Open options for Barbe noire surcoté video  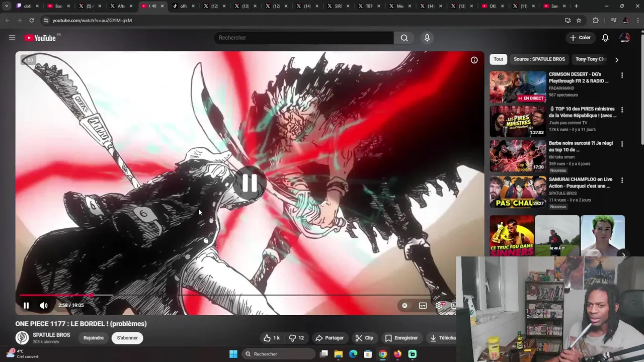[x=622, y=144]
